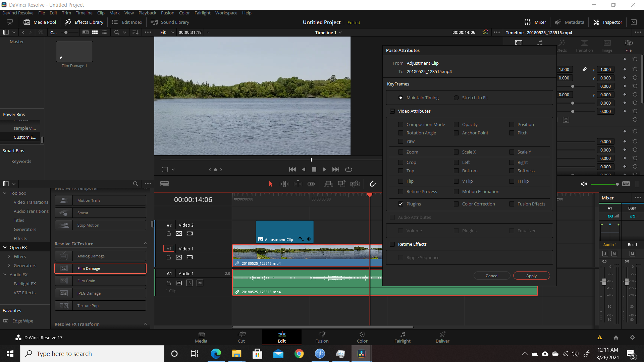Click the Insert Clip icon
The image size is (644, 362).
click(x=328, y=184)
